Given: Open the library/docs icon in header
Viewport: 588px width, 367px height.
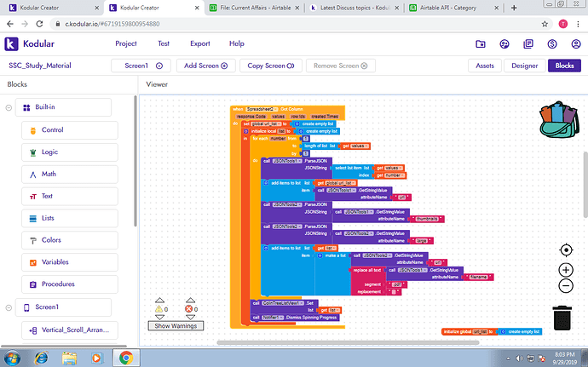Looking at the screenshot, I should click(528, 44).
